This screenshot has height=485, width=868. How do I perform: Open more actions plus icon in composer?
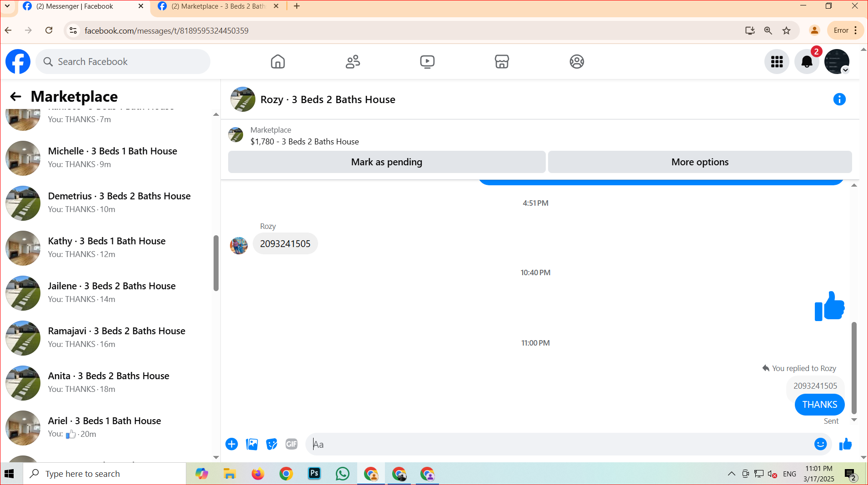232,444
